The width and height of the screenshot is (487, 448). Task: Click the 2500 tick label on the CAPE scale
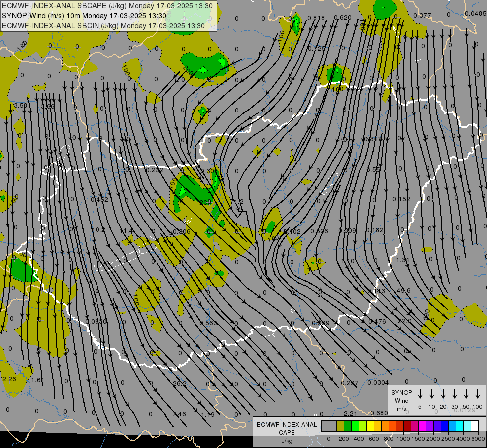click(448, 439)
